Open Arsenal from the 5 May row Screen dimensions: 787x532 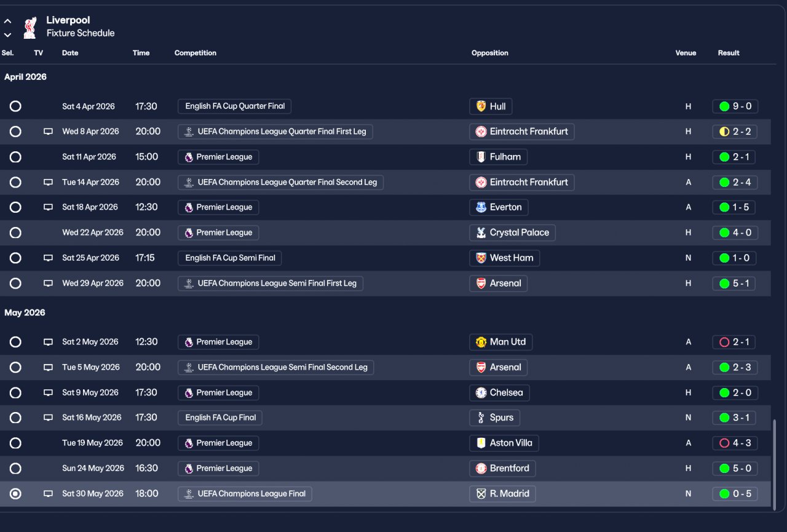(499, 367)
